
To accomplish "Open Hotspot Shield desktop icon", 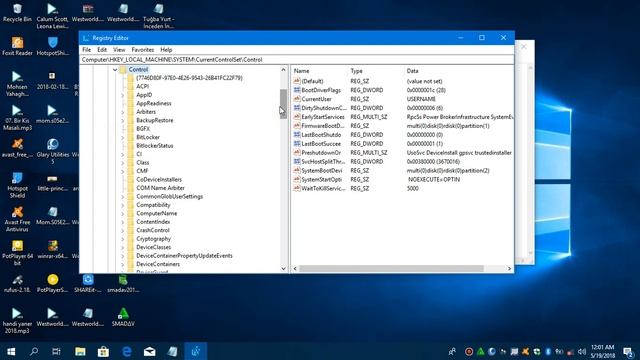I will [17, 185].
